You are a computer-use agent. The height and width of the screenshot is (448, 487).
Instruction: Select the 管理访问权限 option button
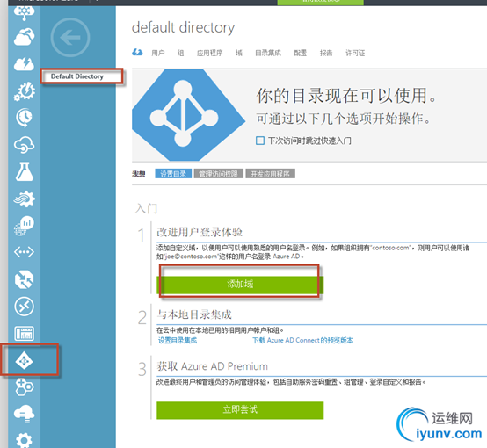pyautogui.click(x=218, y=174)
